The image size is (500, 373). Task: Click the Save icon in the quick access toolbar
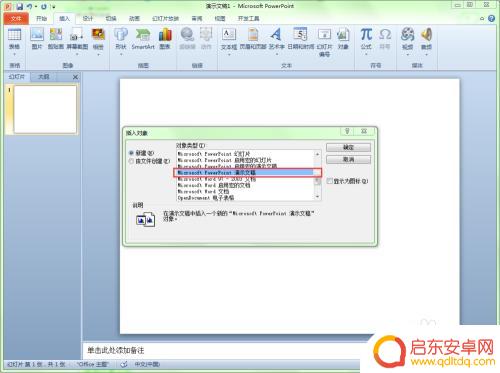(20, 6)
